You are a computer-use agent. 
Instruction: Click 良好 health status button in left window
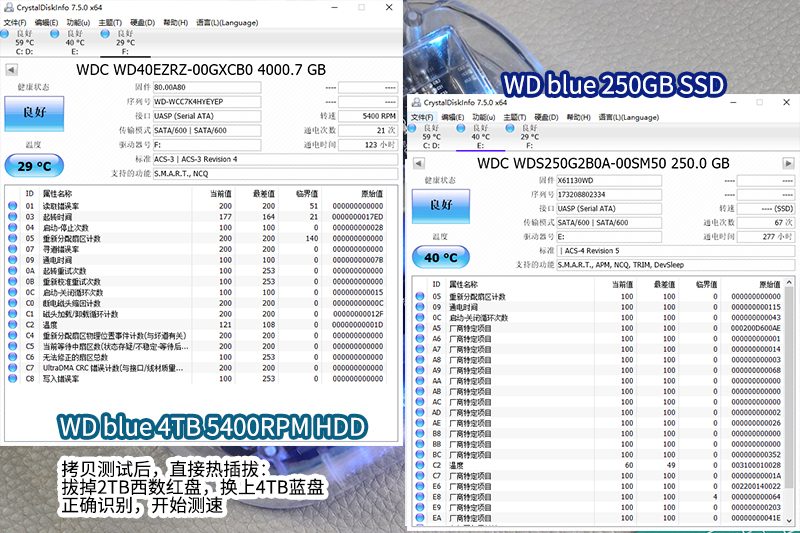pos(34,114)
